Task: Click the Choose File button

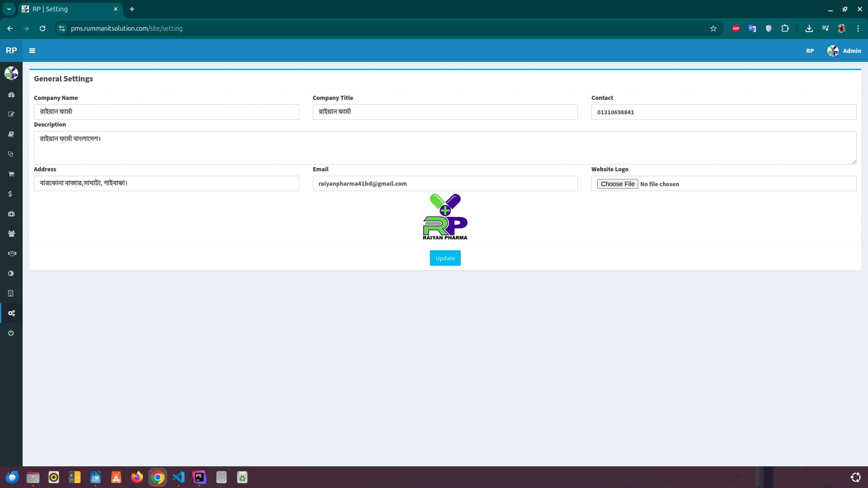Action: [618, 184]
